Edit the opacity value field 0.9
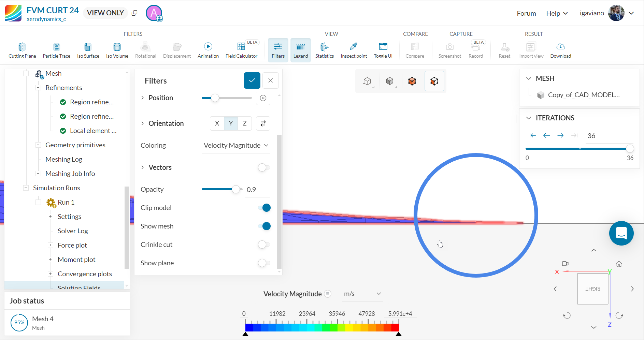This screenshot has height=340, width=644. click(x=257, y=190)
